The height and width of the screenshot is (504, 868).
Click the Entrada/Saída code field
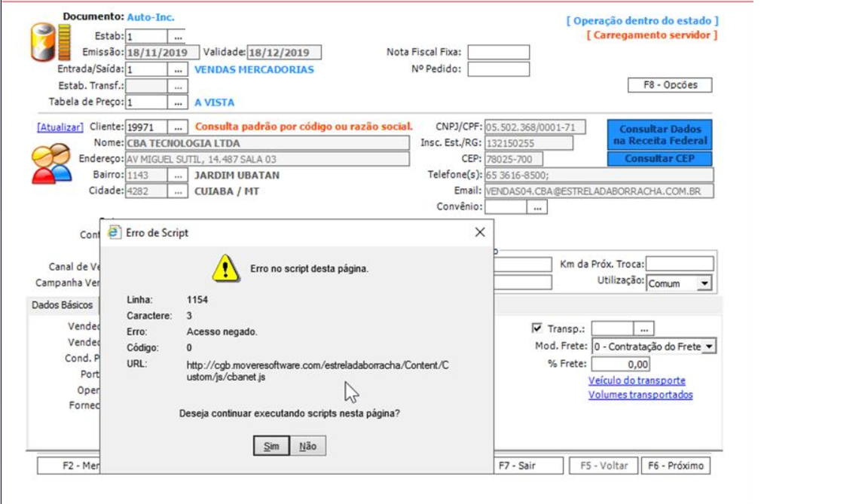147,70
